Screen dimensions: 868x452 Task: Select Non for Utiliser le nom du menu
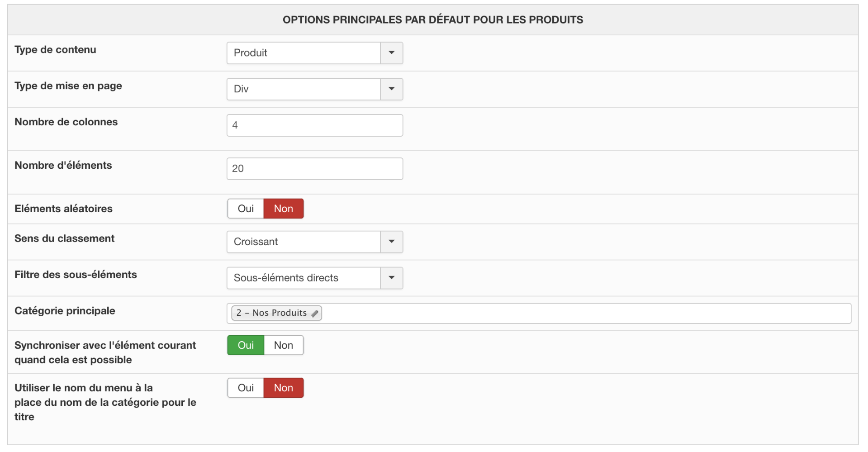[x=283, y=388]
